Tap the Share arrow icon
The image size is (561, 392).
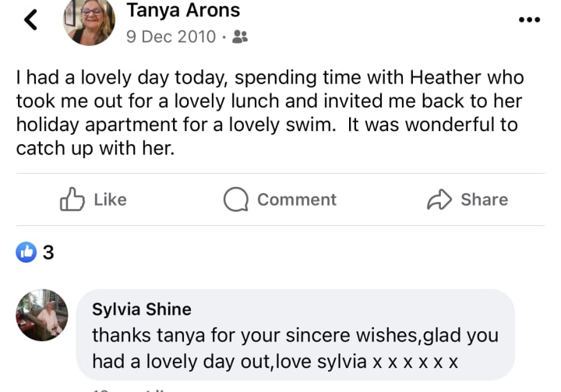(x=439, y=199)
